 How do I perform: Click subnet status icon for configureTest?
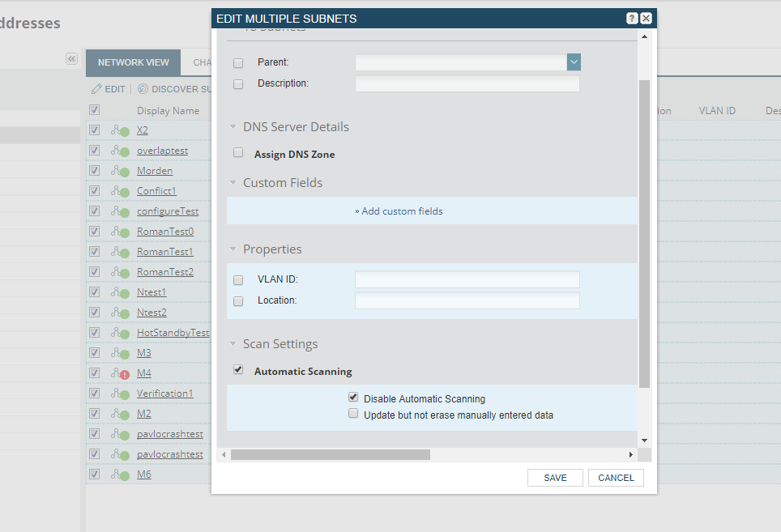pyautogui.click(x=120, y=211)
